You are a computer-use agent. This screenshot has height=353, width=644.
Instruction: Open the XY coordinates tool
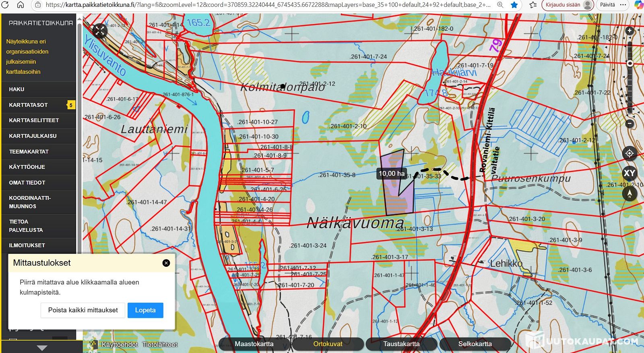(x=630, y=173)
